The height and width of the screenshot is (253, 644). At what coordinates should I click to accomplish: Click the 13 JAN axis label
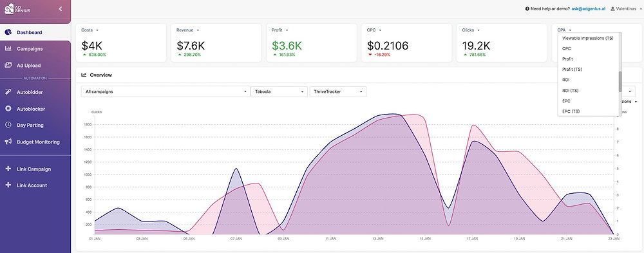pos(378,238)
